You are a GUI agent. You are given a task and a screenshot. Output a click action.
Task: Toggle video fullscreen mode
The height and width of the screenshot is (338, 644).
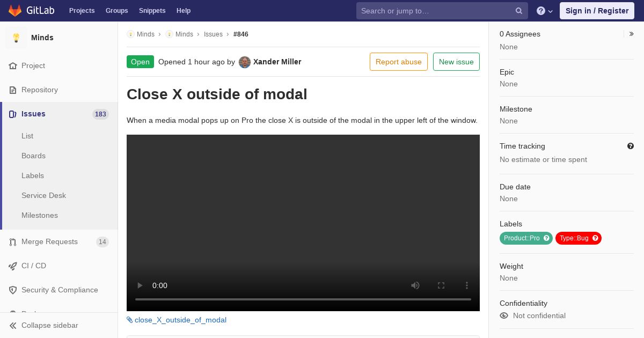tap(441, 285)
